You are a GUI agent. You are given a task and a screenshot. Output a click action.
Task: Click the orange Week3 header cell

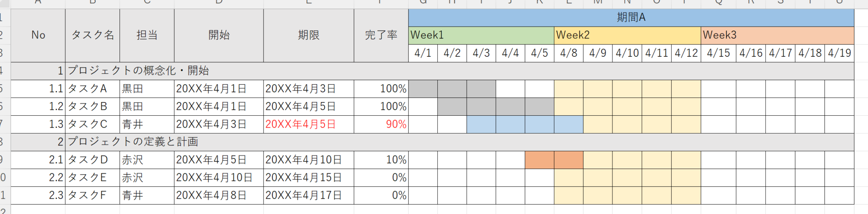coord(777,35)
